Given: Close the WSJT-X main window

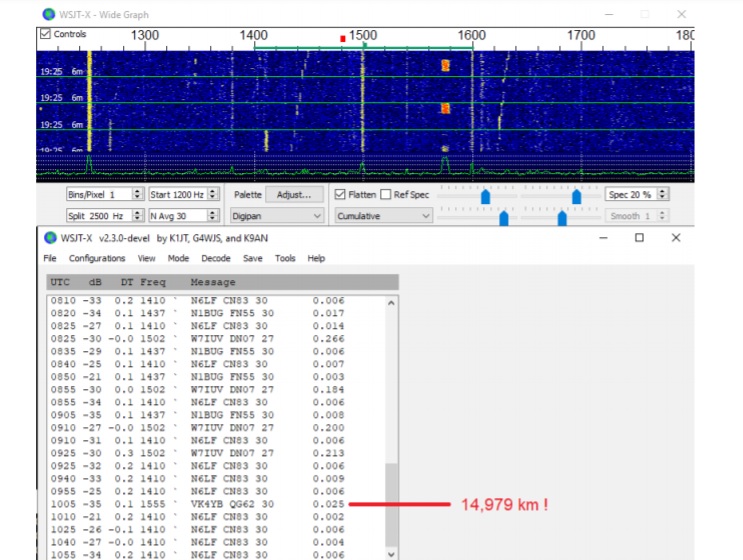Looking at the screenshot, I should (x=676, y=238).
